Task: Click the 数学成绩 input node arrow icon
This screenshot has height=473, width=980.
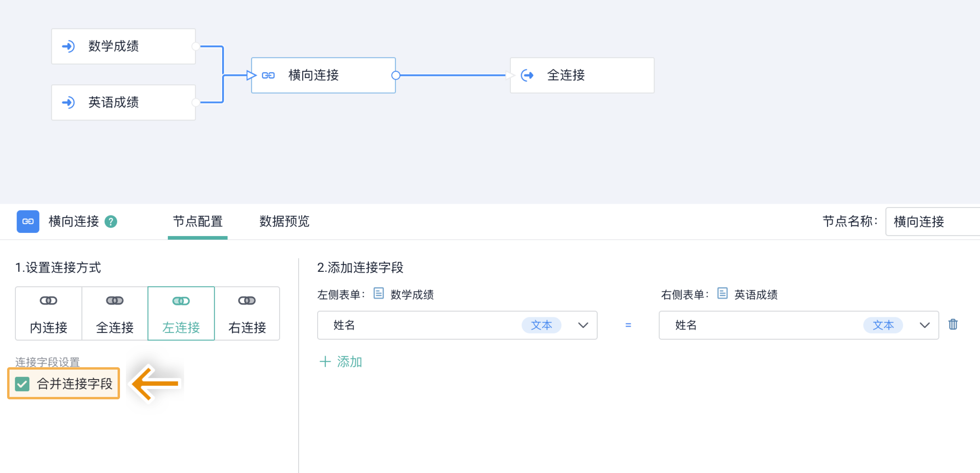Action: [x=68, y=46]
